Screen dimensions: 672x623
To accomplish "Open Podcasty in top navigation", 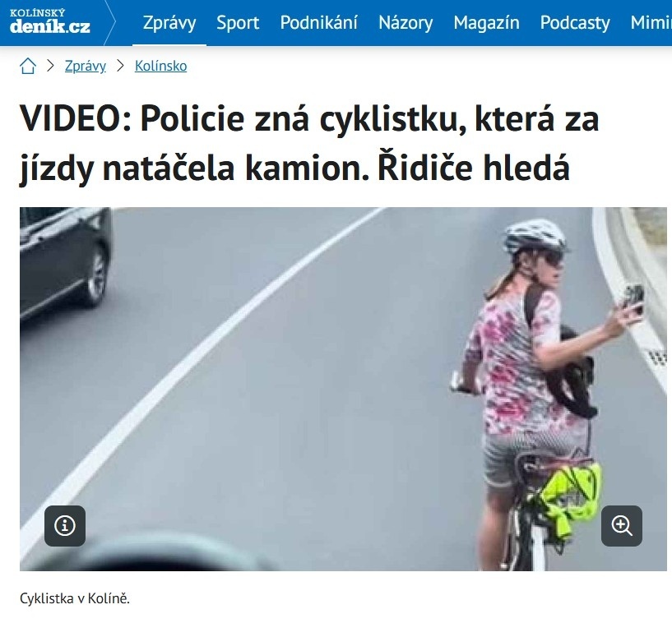I will click(x=575, y=22).
